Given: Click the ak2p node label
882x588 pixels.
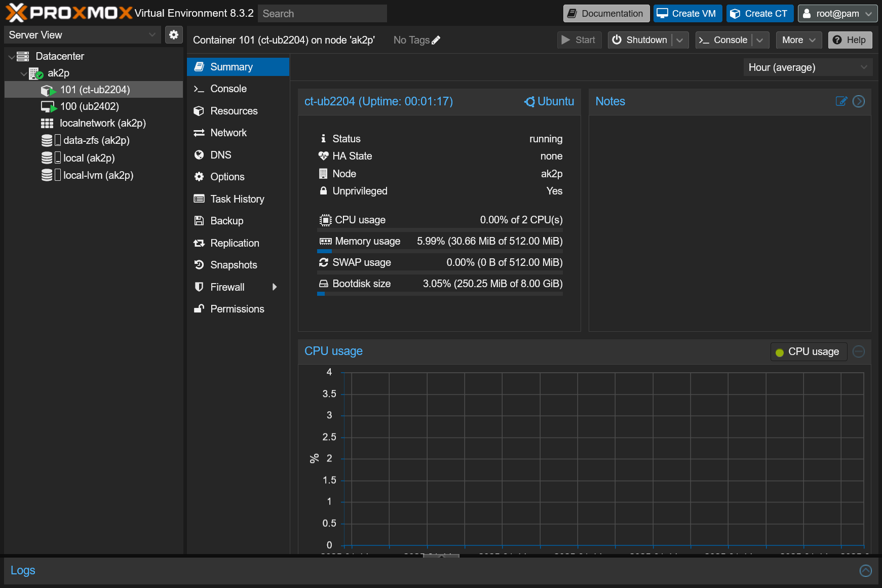Looking at the screenshot, I should coord(58,73).
